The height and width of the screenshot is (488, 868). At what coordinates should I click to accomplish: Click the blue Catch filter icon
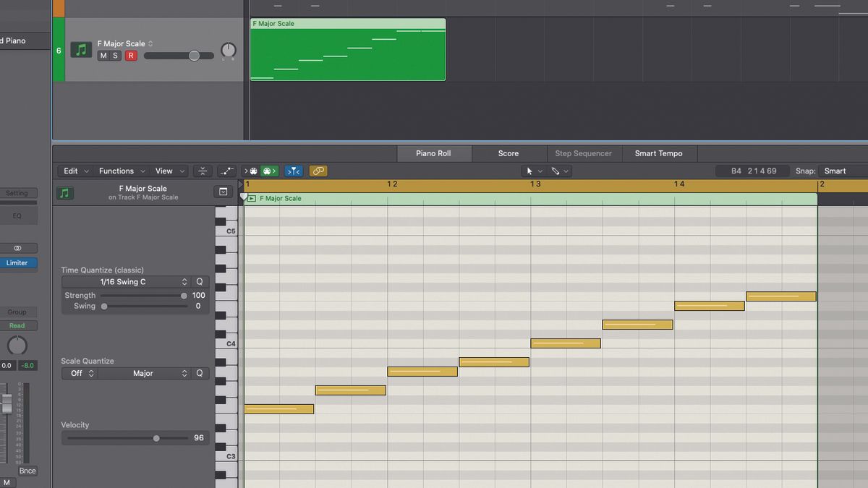click(x=294, y=171)
